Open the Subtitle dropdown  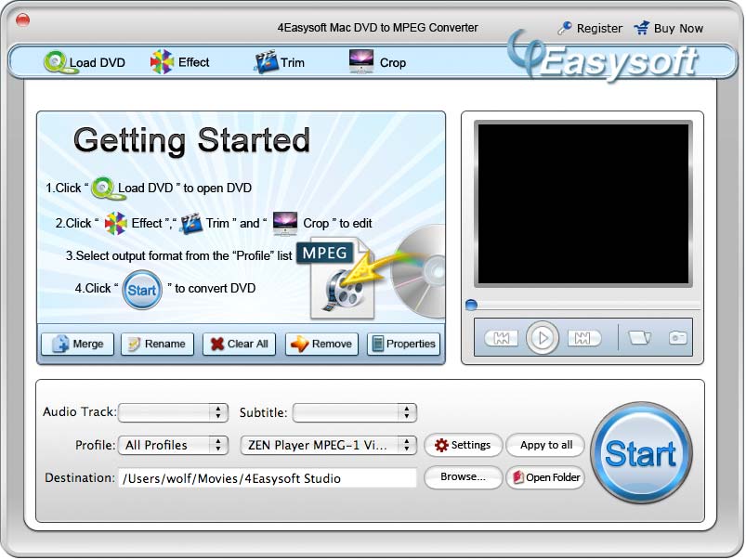pyautogui.click(x=355, y=412)
